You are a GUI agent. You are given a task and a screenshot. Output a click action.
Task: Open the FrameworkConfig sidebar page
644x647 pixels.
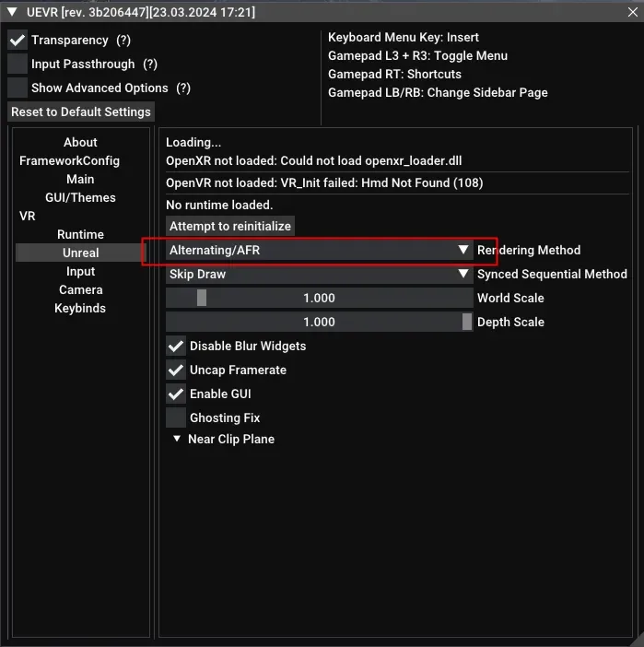tap(69, 160)
